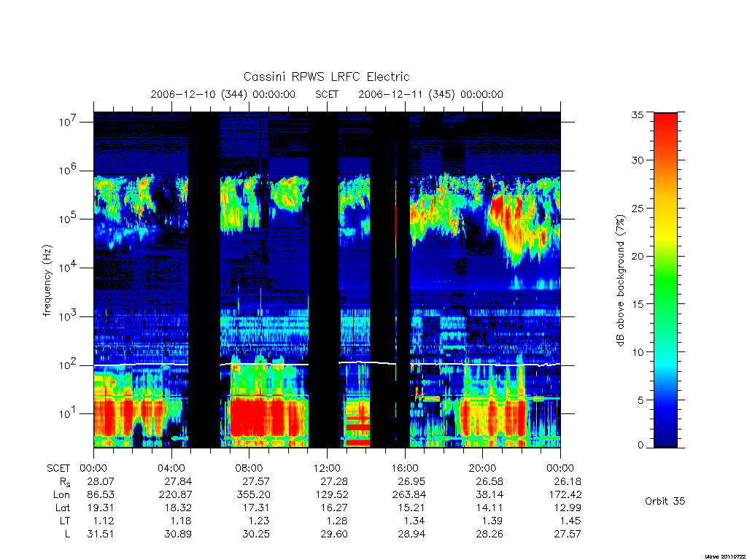Click the local time value '1.12'
This screenshot has height=560, width=747.
tap(104, 521)
